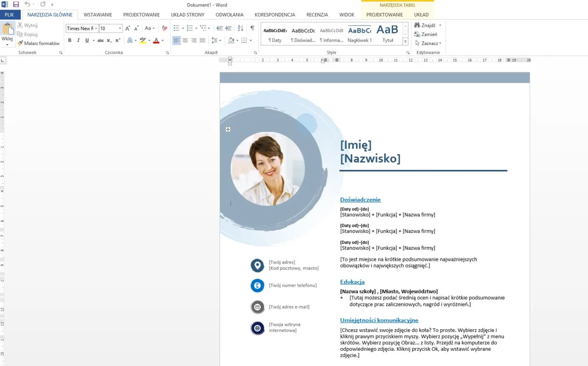Open the highlight color dropdown arrow
This screenshot has height=366, width=588.
tap(148, 40)
